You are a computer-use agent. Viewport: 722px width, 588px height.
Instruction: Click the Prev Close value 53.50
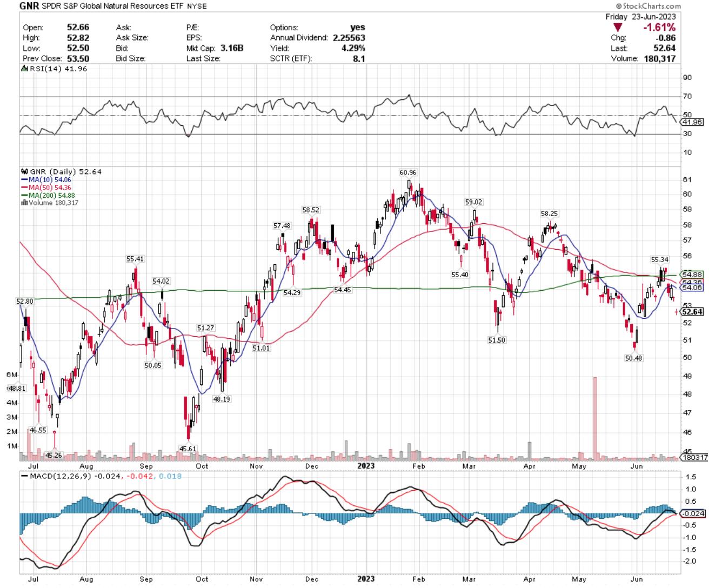78,58
